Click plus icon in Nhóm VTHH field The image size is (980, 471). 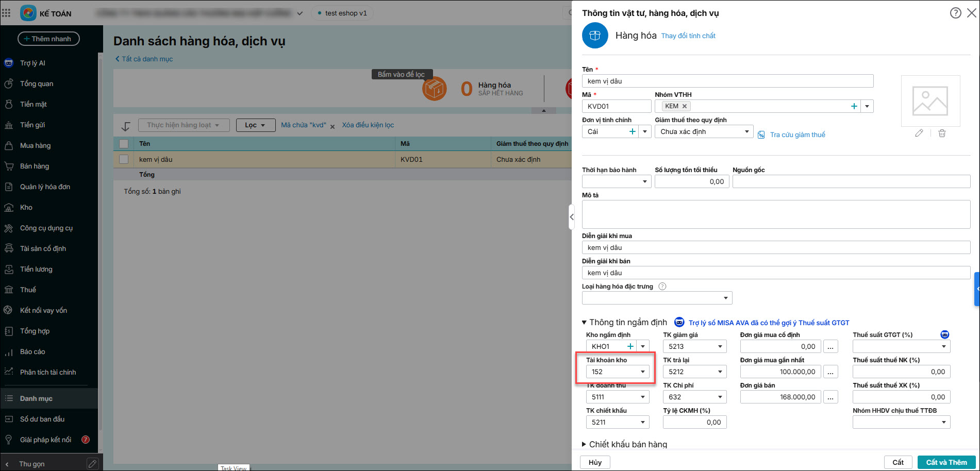click(854, 106)
